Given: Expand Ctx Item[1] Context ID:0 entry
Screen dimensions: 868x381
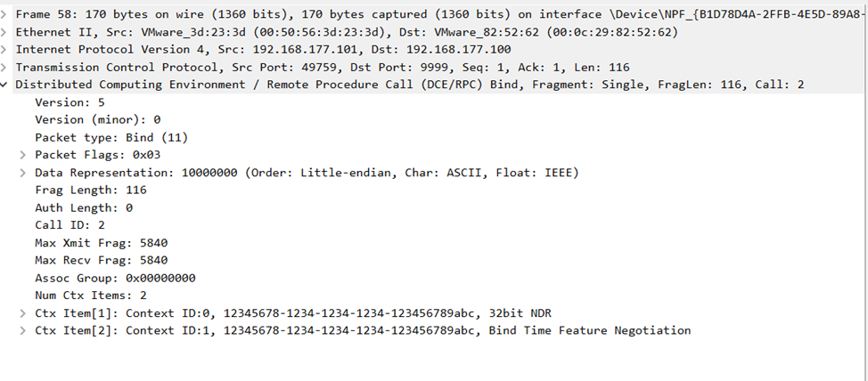Looking at the screenshot, I should [23, 313].
